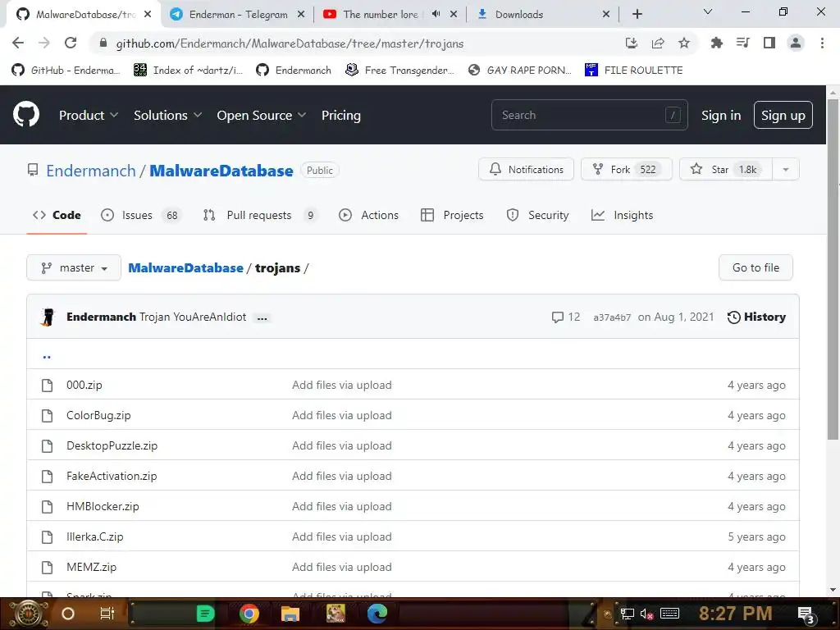Open Microsoft Edge from the taskbar
The height and width of the screenshot is (630, 840).
tap(377, 614)
